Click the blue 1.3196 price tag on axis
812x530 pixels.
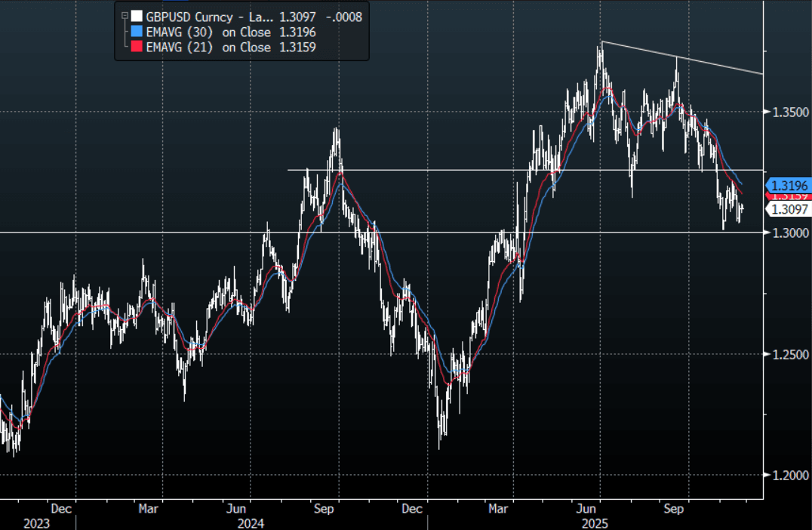coord(789,185)
